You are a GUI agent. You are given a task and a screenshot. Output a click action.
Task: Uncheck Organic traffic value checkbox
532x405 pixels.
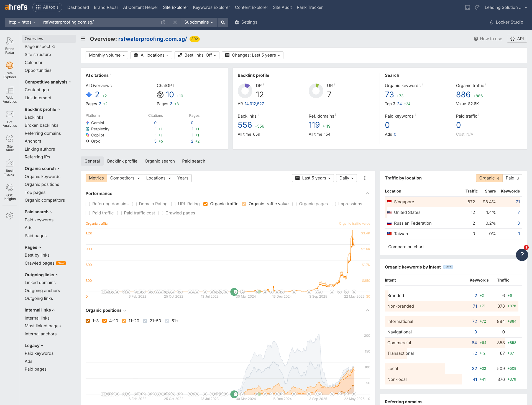(244, 204)
